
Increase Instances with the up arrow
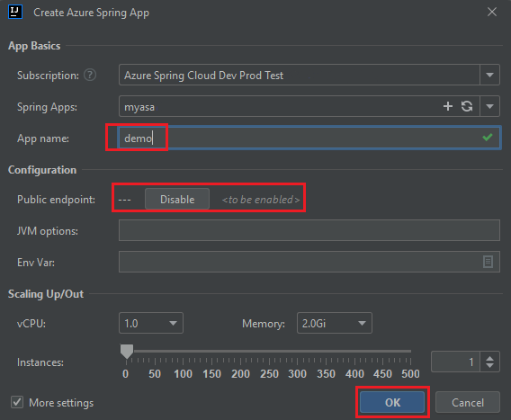pos(489,358)
